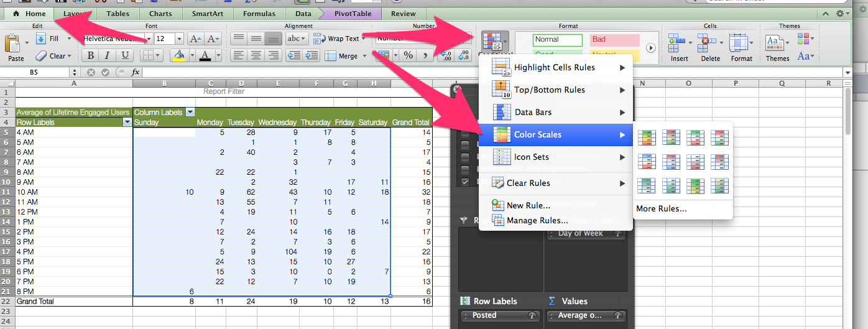Open Data Bars submenu
Viewport: 868px width, 329px height.
point(555,112)
